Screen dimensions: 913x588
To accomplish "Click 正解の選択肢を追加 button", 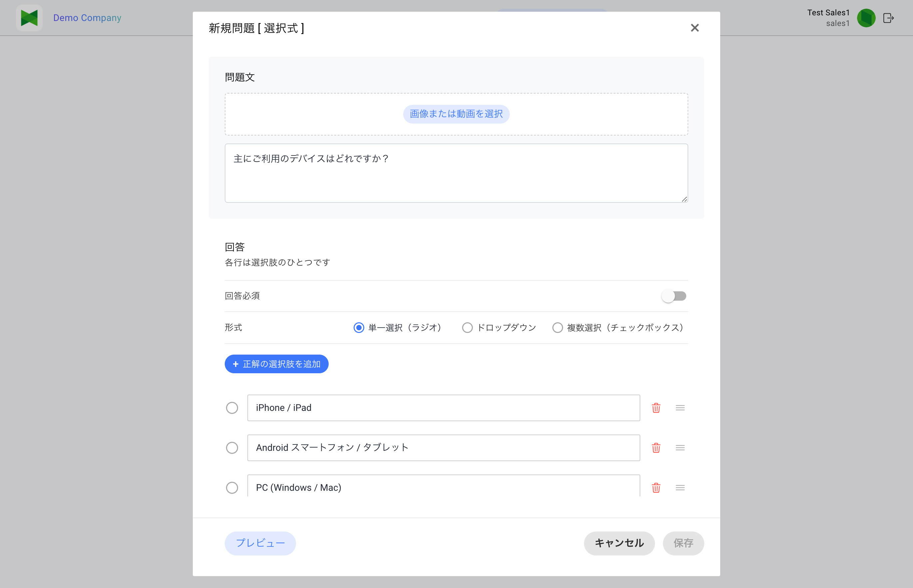I will tap(276, 364).
